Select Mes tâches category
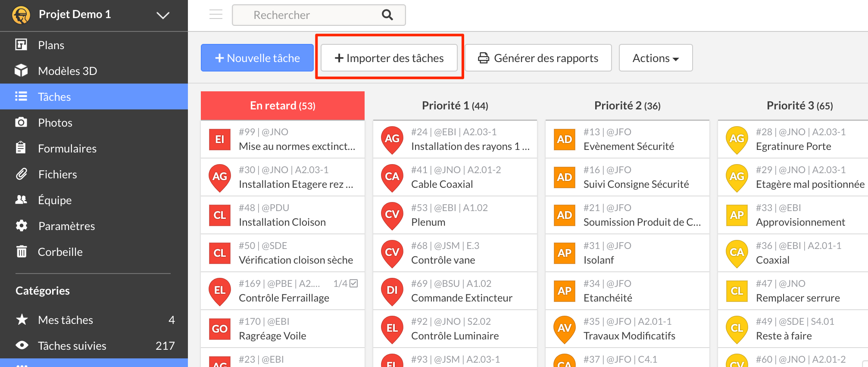The height and width of the screenshot is (367, 868). pyautogui.click(x=66, y=320)
